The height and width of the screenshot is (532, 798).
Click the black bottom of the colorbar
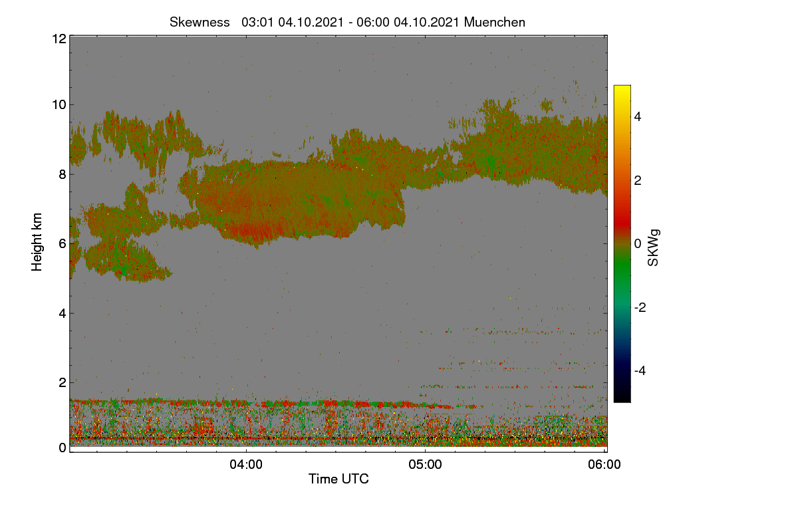622,396
